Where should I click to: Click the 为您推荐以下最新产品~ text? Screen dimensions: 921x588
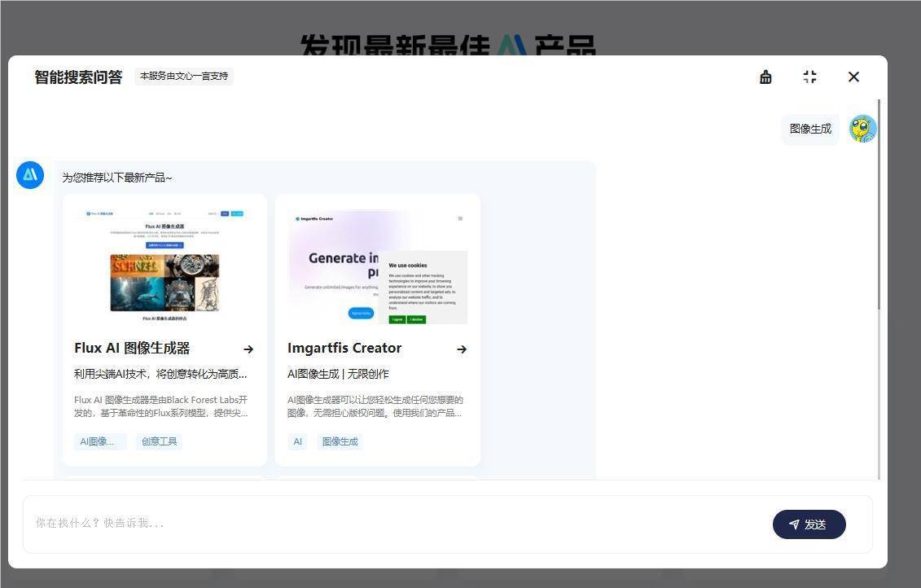click(x=117, y=178)
